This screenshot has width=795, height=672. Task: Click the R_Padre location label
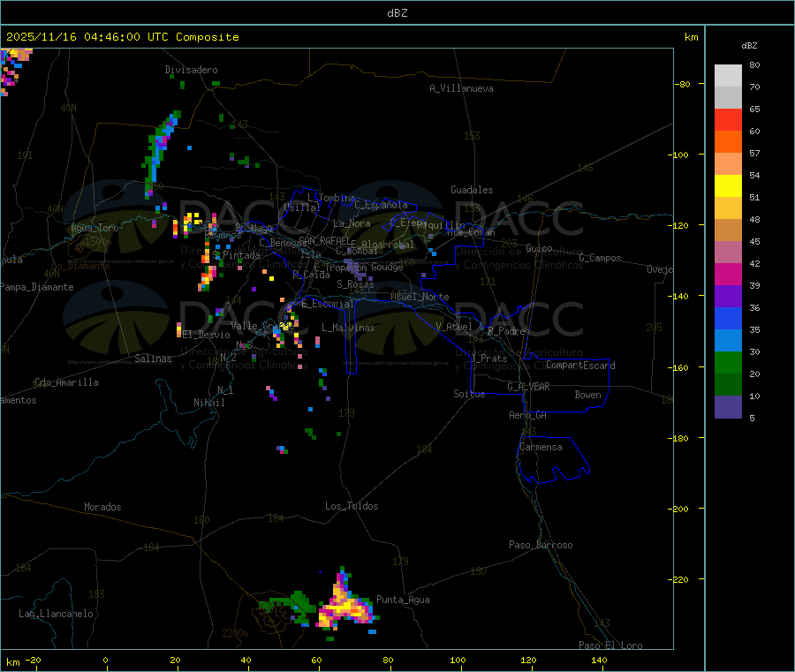coord(506,331)
